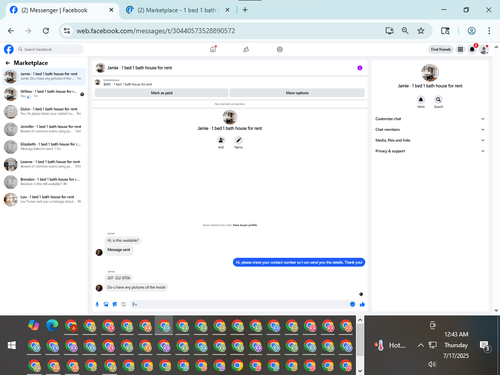
Task: Click the Facebook logo icon
Action: (x=9, y=49)
